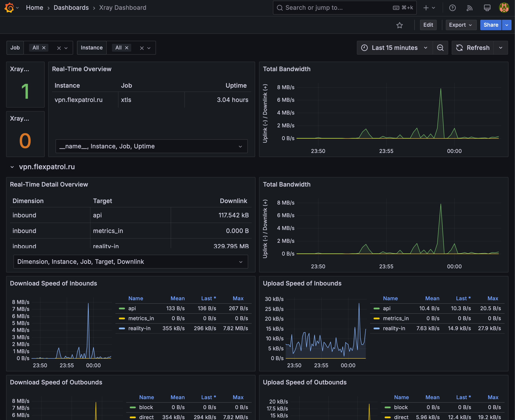Navigate to Dashboards breadcrumb
The image size is (515, 420).
click(71, 8)
